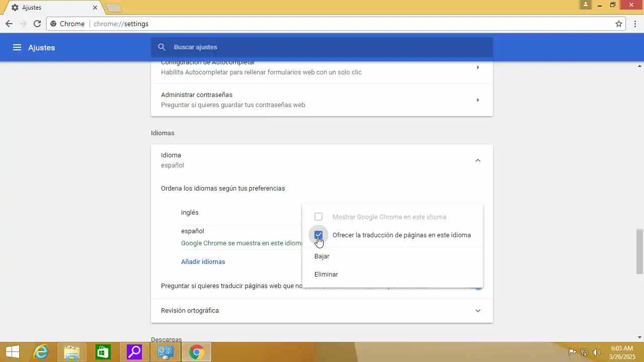
Task: Open the Control Panel taskbar icon
Action: [x=165, y=352]
